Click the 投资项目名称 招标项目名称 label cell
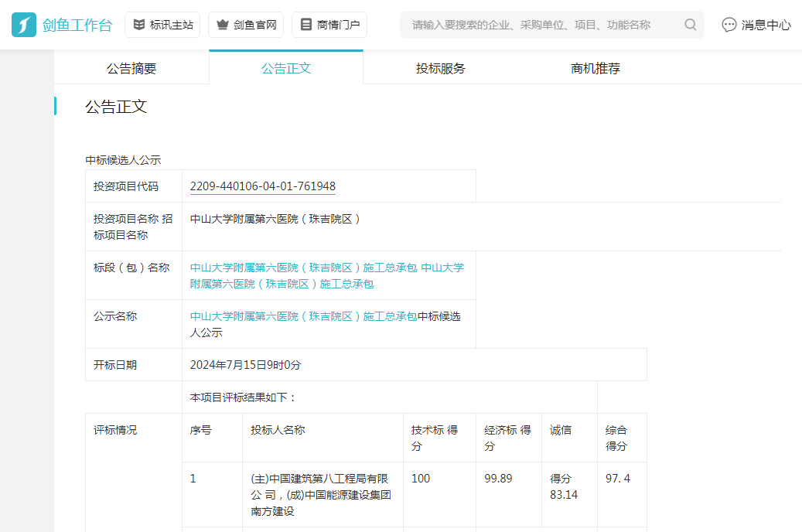This screenshot has width=802, height=532. pyautogui.click(x=134, y=227)
